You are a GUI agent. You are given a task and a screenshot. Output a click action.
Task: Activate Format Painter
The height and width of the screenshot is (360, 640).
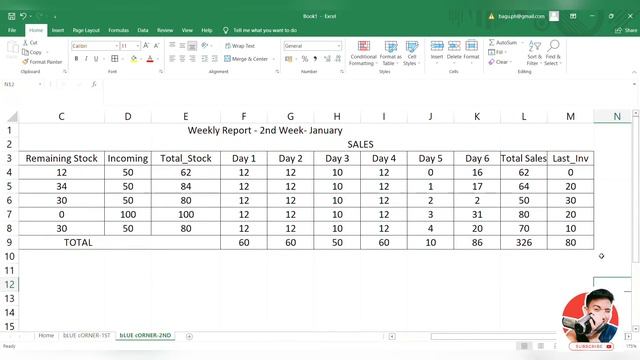pyautogui.click(x=42, y=62)
